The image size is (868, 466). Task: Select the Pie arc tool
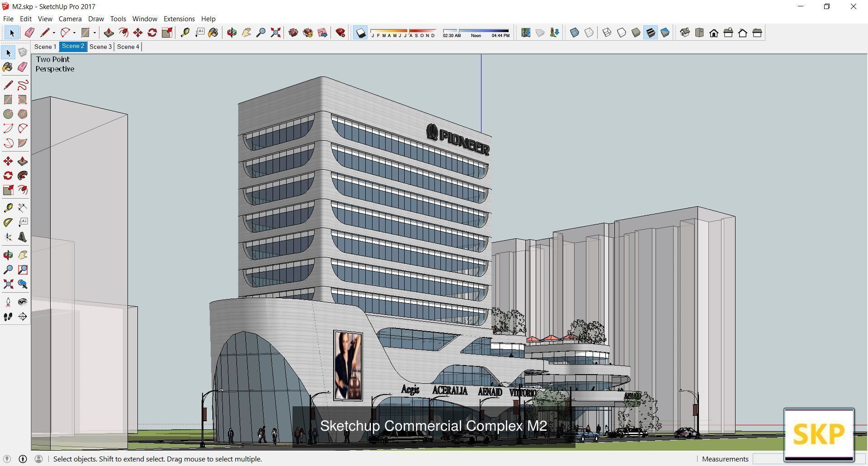pos(23,143)
